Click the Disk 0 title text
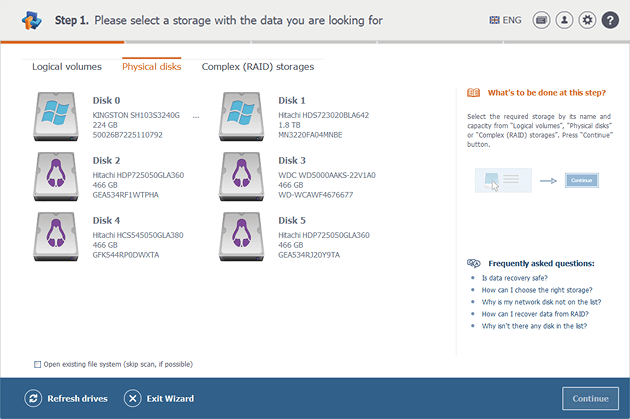This screenshot has height=419, width=630. click(x=106, y=100)
